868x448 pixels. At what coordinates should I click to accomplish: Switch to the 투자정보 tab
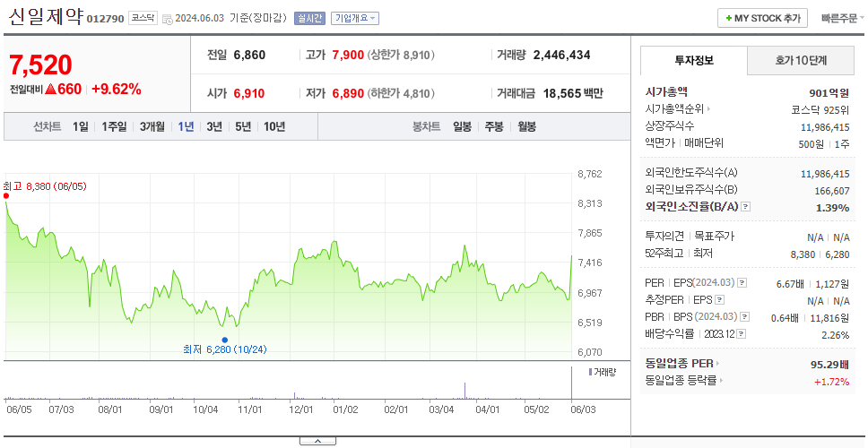pyautogui.click(x=694, y=60)
